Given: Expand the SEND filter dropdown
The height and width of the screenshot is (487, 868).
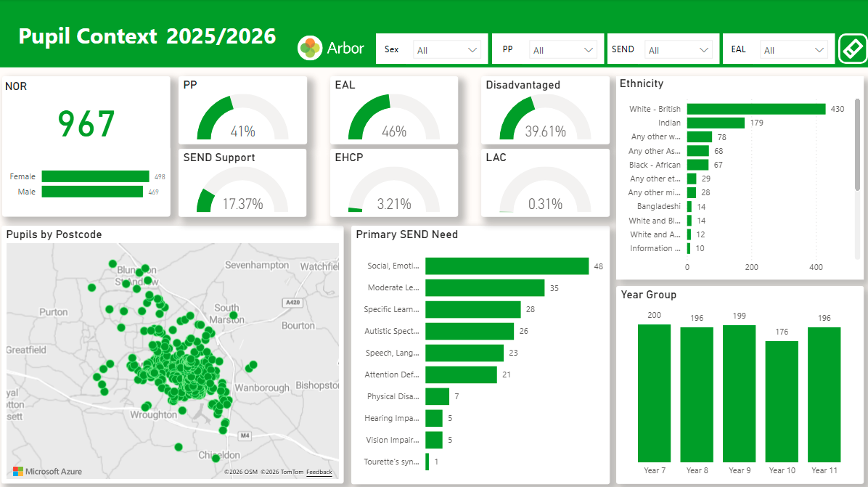Looking at the screenshot, I should 679,50.
